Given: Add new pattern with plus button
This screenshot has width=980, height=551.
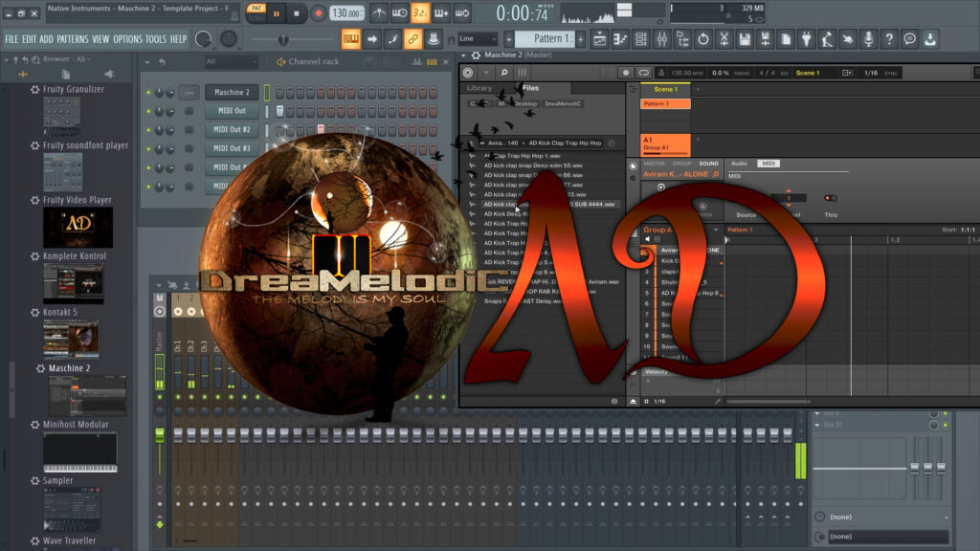Looking at the screenshot, I should click(581, 38).
